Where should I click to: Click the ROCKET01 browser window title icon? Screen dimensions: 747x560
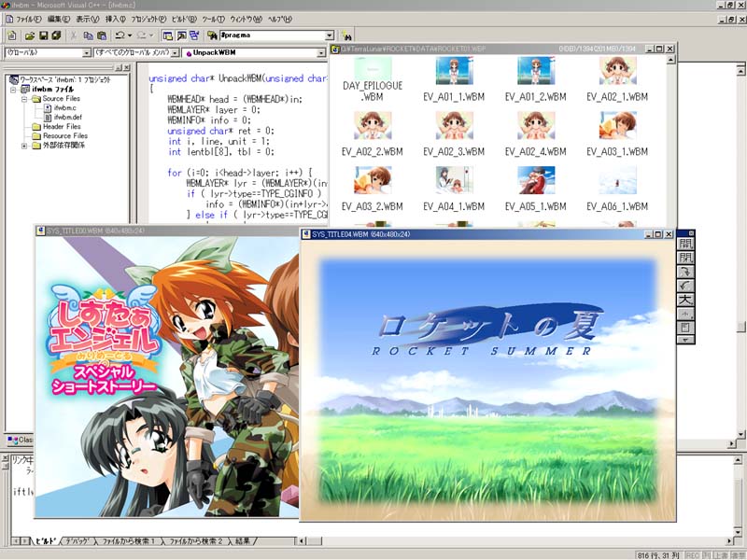click(335, 49)
